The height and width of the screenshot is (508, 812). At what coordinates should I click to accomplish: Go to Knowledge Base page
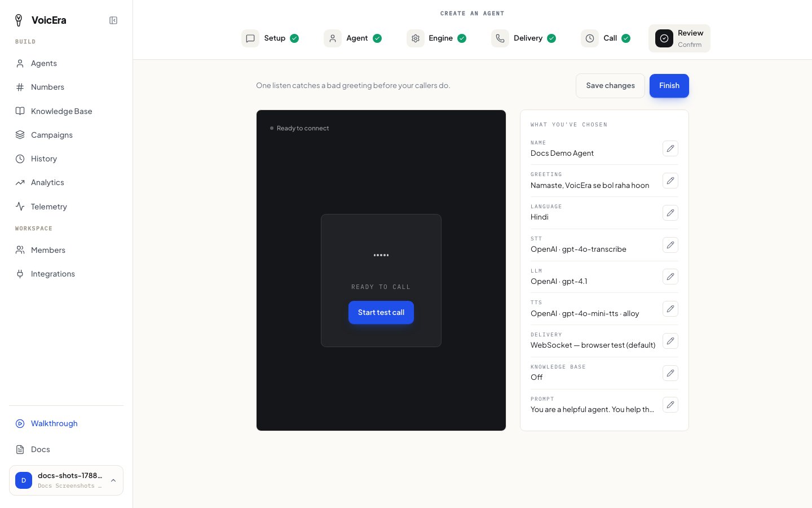[66, 111]
